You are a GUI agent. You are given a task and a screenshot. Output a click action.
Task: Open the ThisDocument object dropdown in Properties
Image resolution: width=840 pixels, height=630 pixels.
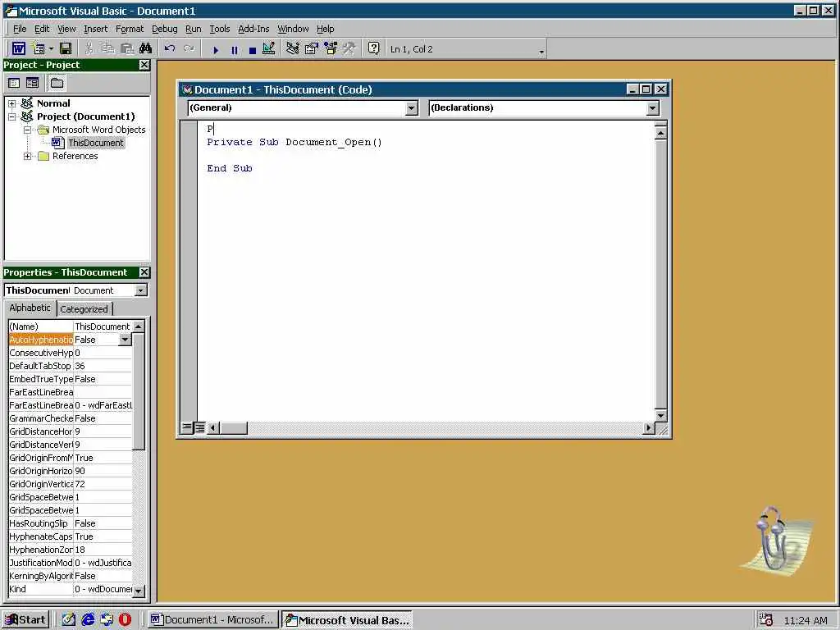141,290
